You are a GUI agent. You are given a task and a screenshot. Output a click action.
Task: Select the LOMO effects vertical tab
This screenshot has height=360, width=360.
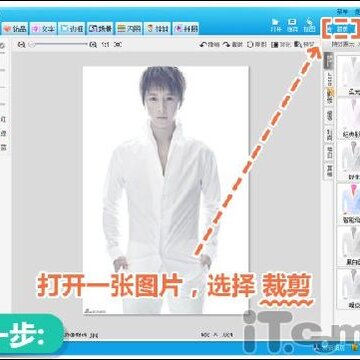(329, 79)
